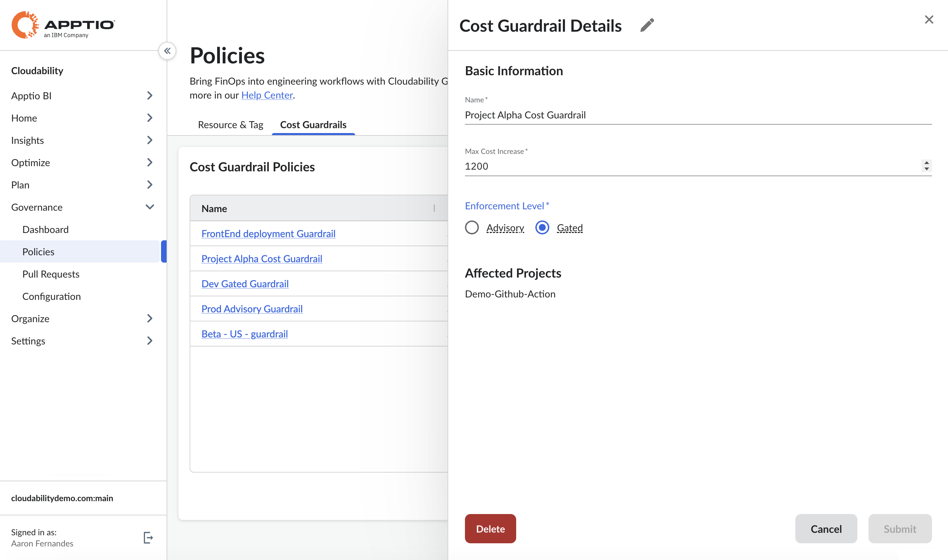Increase Max Cost Increase with up arrow

927,163
